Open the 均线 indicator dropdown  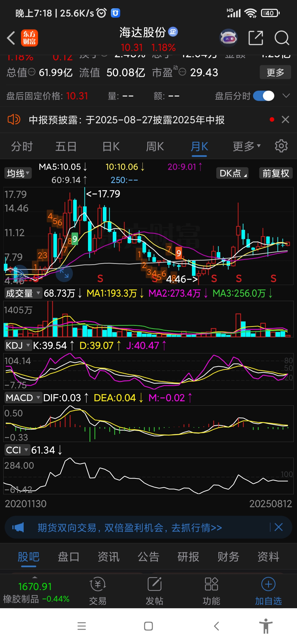click(x=18, y=173)
